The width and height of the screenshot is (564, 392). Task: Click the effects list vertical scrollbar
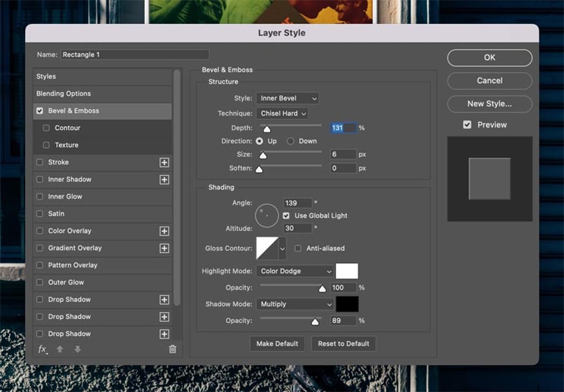tap(177, 187)
